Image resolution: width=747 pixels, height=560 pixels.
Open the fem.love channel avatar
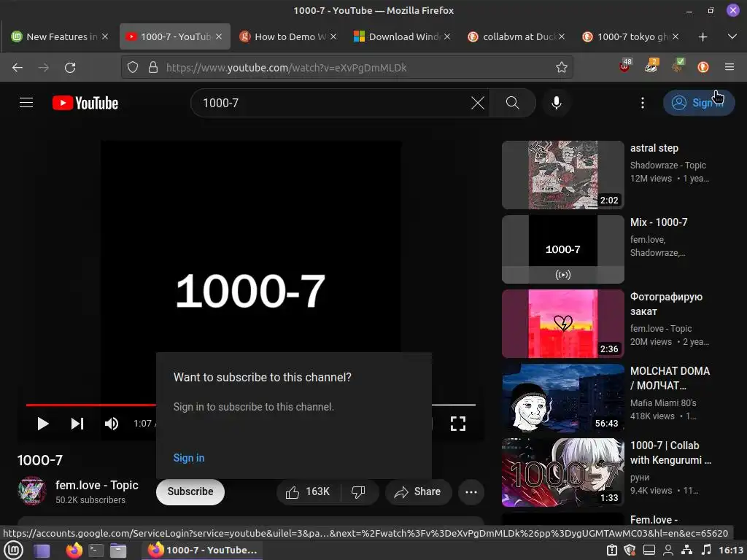31,491
